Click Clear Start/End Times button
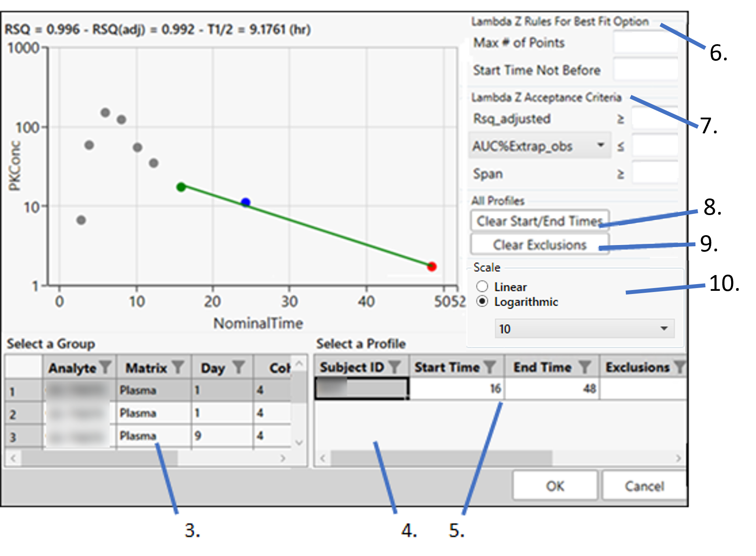 pyautogui.click(x=539, y=221)
